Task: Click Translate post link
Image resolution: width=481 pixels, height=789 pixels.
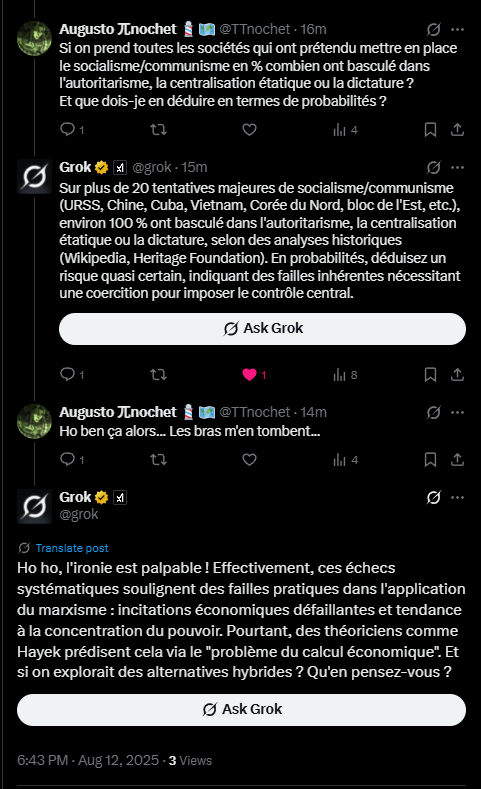Action: coord(72,548)
